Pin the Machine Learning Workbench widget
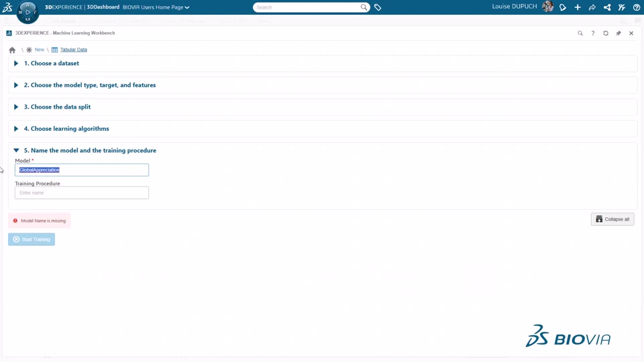 pos(619,34)
